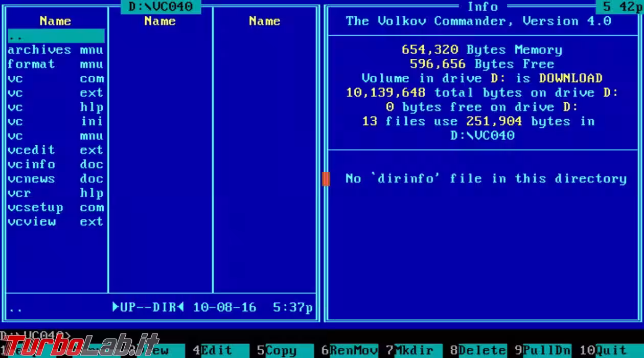Click '0 bytes free on drive D:' line
The width and height of the screenshot is (644, 358).
(x=482, y=107)
